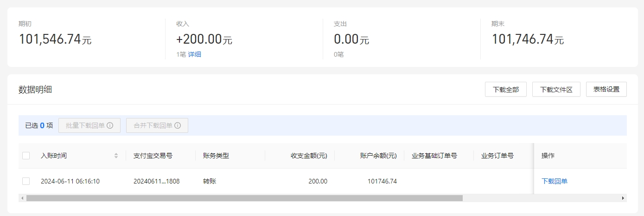Click the 200.00 amount cell
The width and height of the screenshot is (644, 216).
[318, 181]
